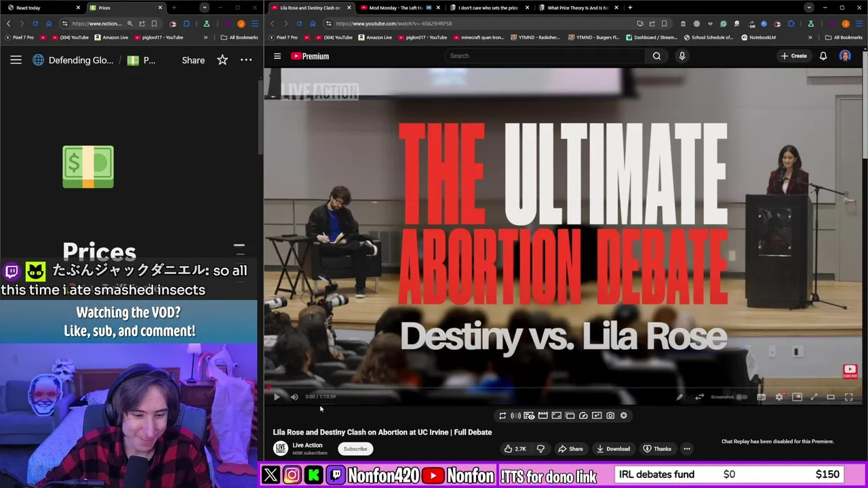Mute the YouTube video volume
The height and width of the screenshot is (488, 868).
pos(294,397)
